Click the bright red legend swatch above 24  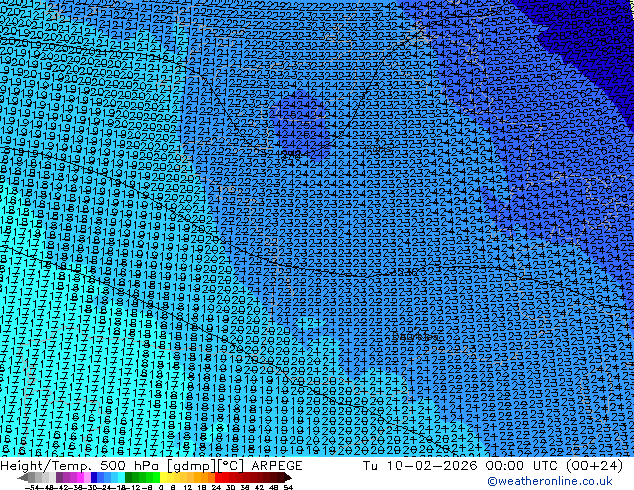click(x=218, y=477)
